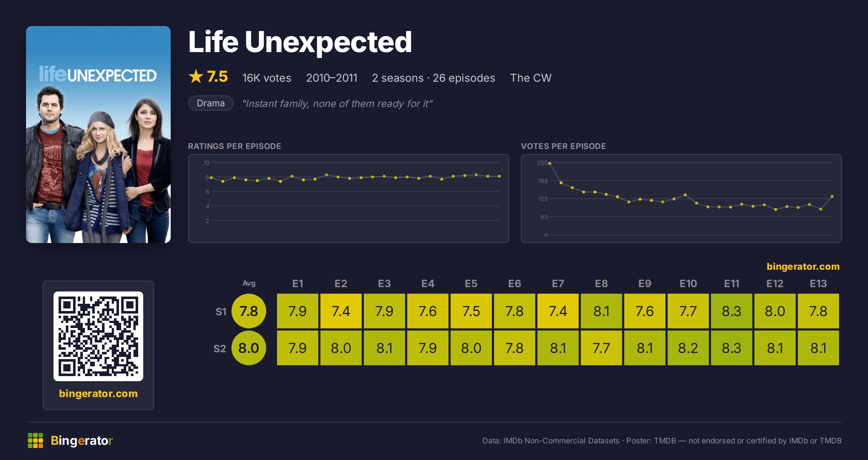Image resolution: width=868 pixels, height=460 pixels.
Task: Click the Bingerator wordmark in footer
Action: point(82,440)
